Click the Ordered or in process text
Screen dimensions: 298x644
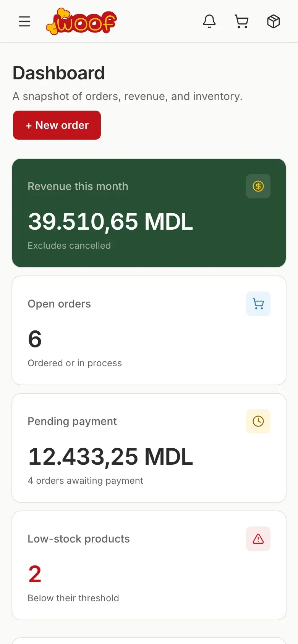coord(75,363)
